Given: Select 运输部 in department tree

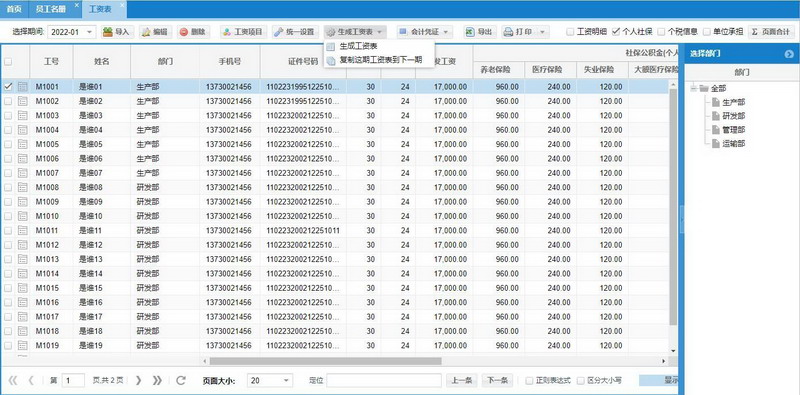Looking at the screenshot, I should coord(734,144).
